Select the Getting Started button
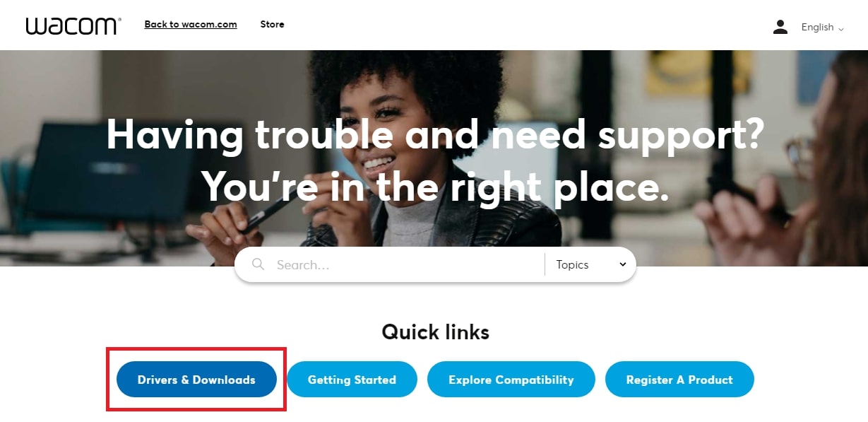 [352, 380]
